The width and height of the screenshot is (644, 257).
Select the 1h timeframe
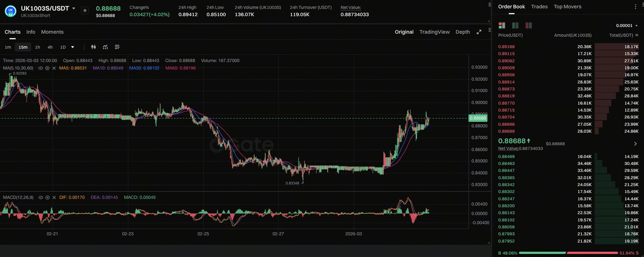point(38,47)
